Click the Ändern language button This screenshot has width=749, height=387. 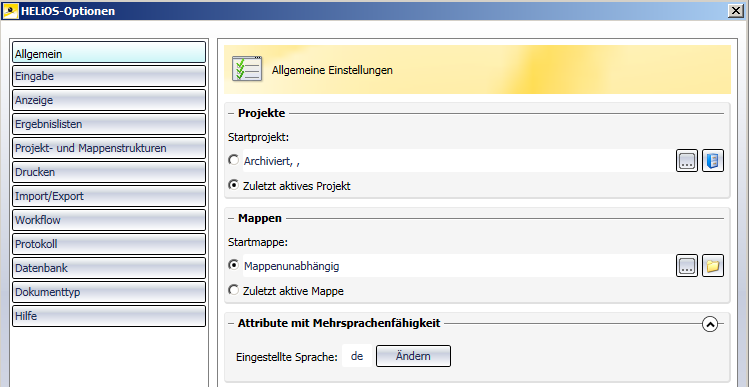(413, 356)
